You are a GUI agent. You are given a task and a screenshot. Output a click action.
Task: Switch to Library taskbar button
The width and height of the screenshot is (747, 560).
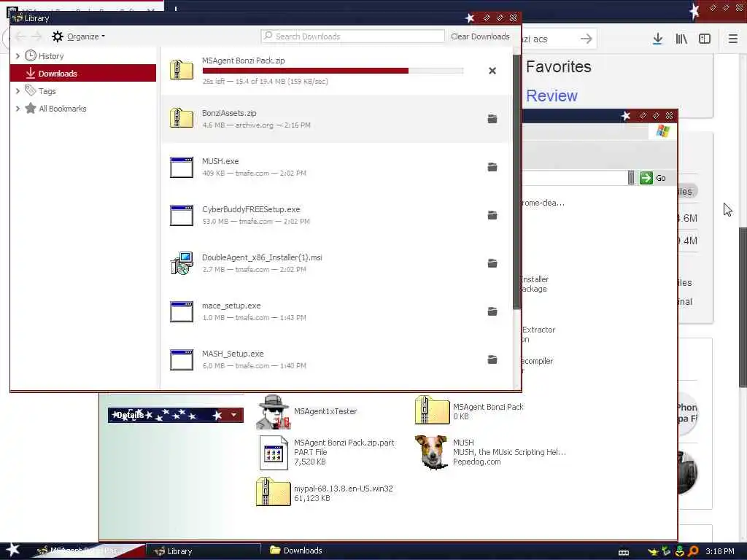click(203, 551)
